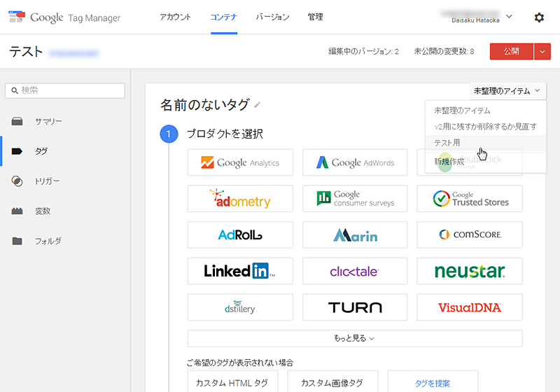Pick the AdRoll tag tile
This screenshot has width=560, height=392.
pos(240,235)
